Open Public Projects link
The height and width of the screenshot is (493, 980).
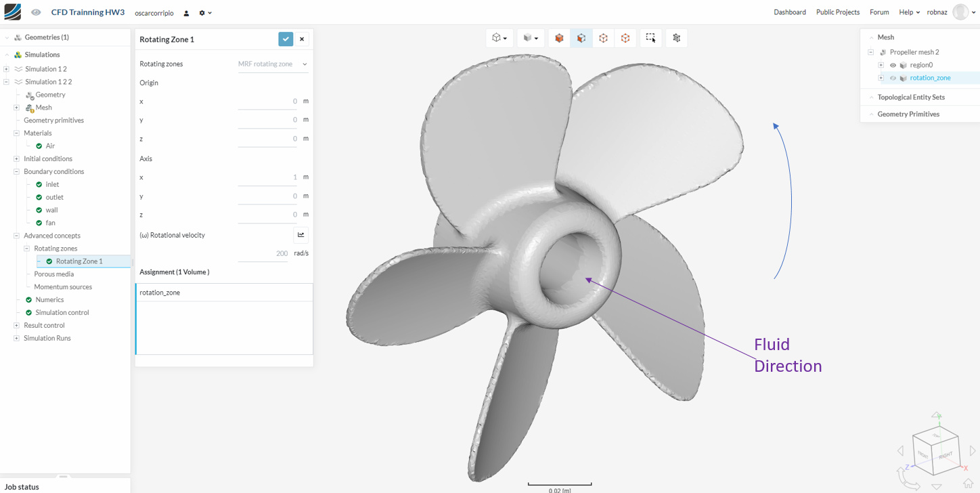click(x=837, y=12)
